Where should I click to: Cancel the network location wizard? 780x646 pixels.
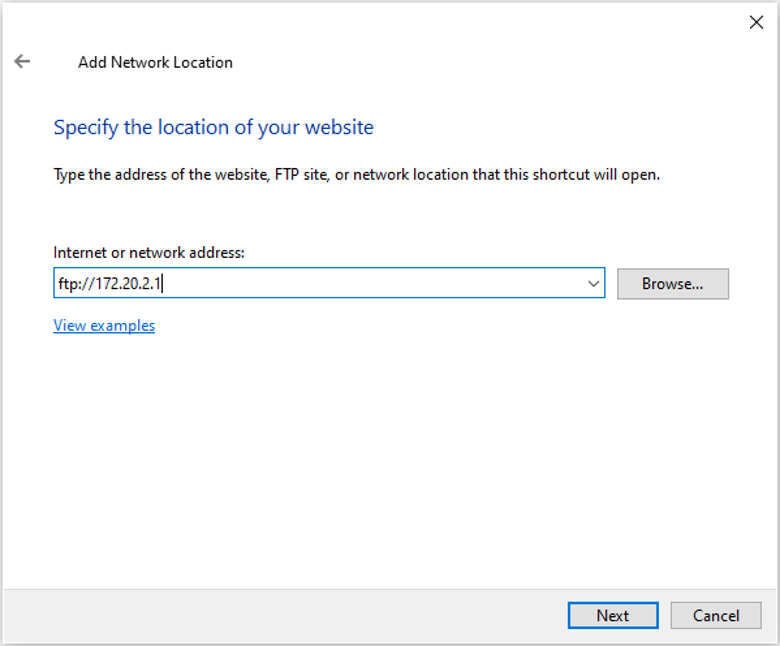[716, 616]
